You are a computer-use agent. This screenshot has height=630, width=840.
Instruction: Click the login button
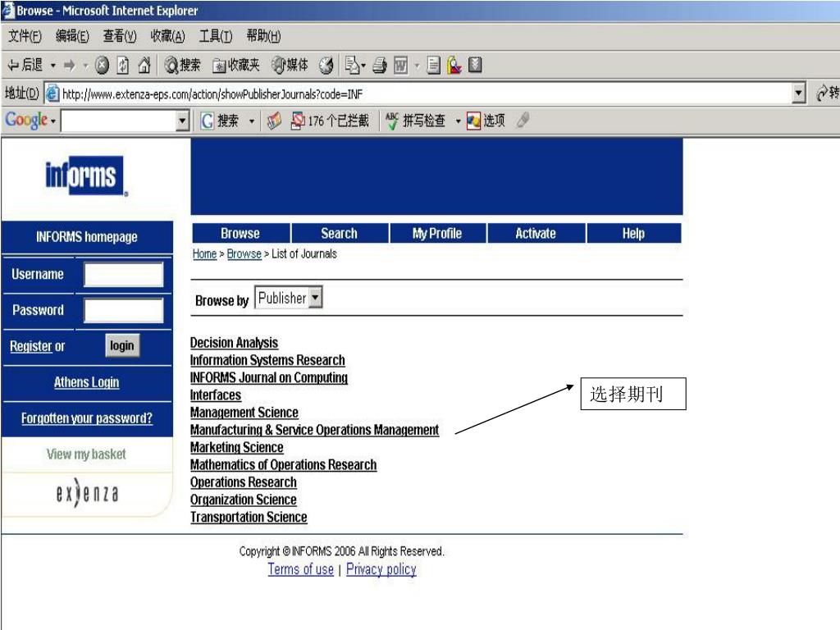tap(122, 345)
